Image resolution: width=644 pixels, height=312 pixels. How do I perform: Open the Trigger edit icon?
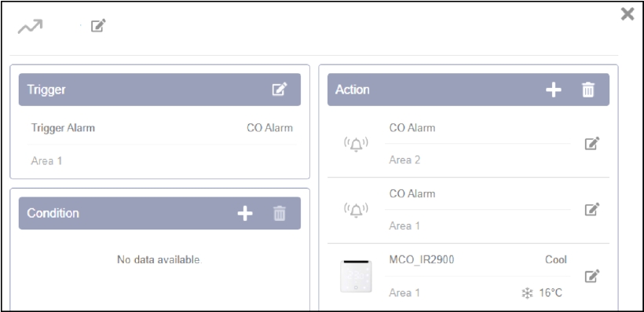pyautogui.click(x=280, y=90)
